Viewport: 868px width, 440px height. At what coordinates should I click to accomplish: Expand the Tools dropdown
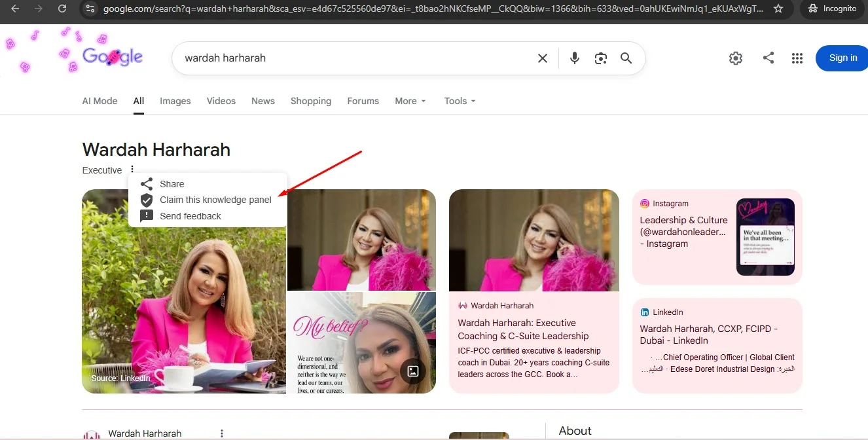(460, 101)
